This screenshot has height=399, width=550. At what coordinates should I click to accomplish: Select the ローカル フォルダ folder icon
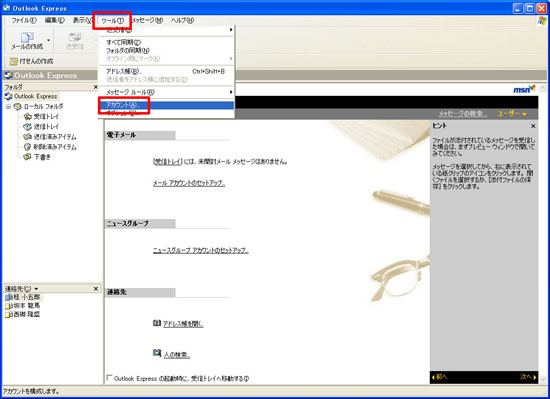[17, 106]
